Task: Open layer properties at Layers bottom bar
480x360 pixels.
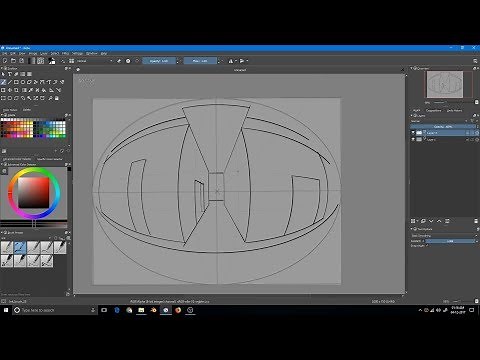Action: (447, 221)
